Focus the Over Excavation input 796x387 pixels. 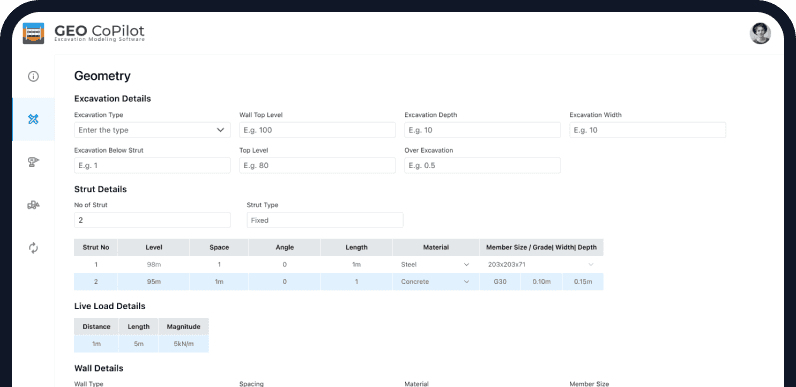(x=482, y=166)
